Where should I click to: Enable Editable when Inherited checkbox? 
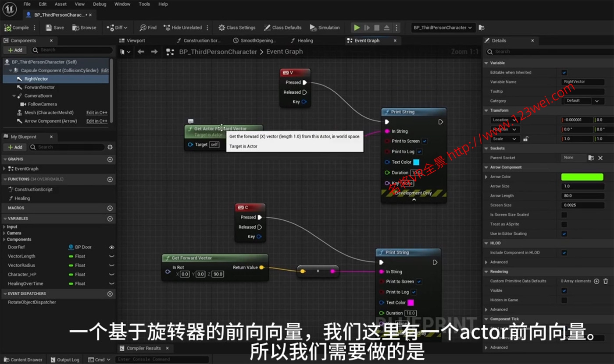(564, 72)
